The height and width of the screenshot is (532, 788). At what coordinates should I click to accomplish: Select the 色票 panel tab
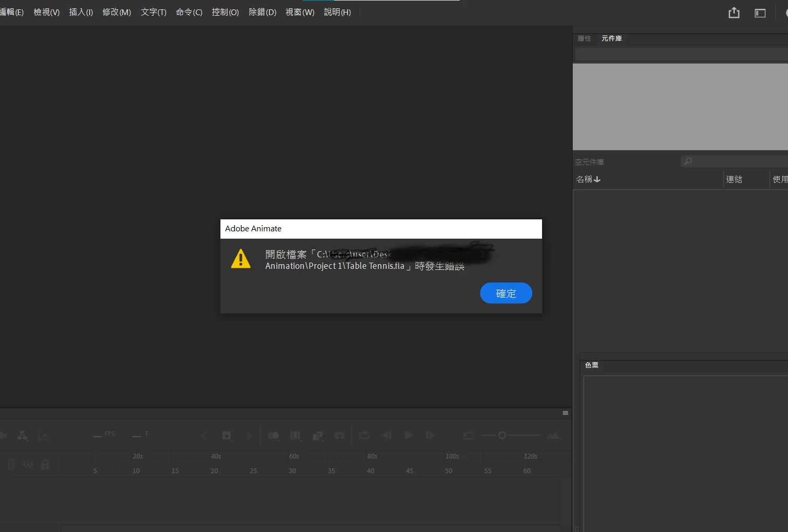tap(592, 365)
